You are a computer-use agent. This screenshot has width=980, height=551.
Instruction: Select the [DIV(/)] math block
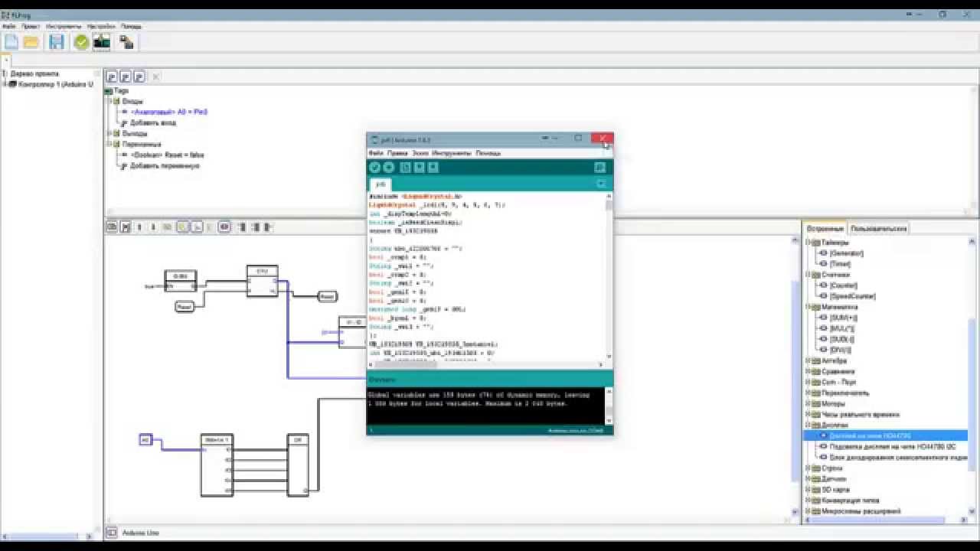pyautogui.click(x=841, y=350)
